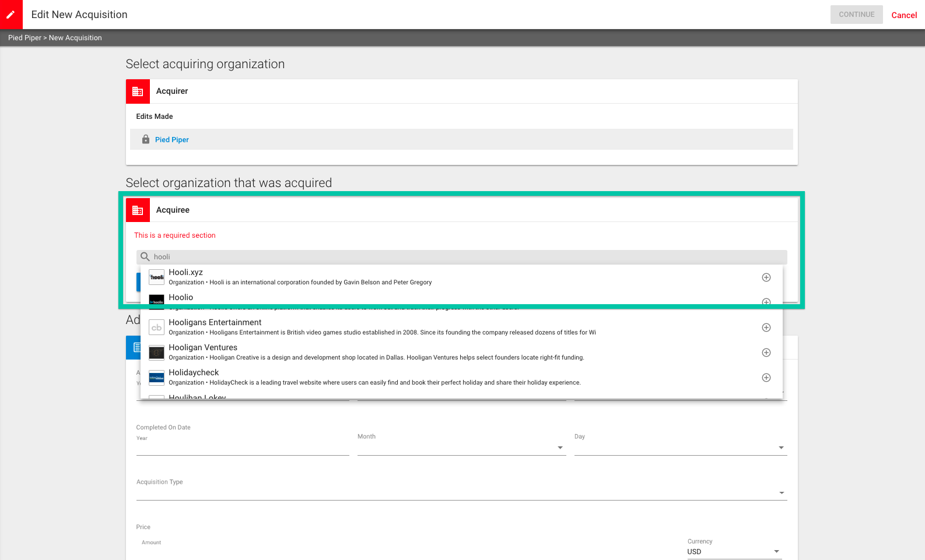Select the Hooligans Entertainment search result

coord(461,327)
